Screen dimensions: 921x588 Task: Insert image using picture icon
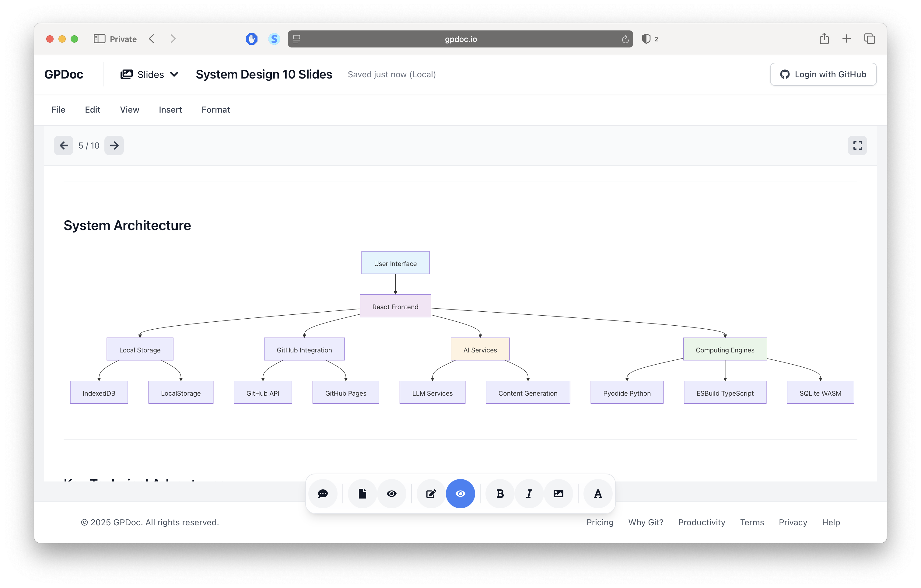pyautogui.click(x=558, y=494)
